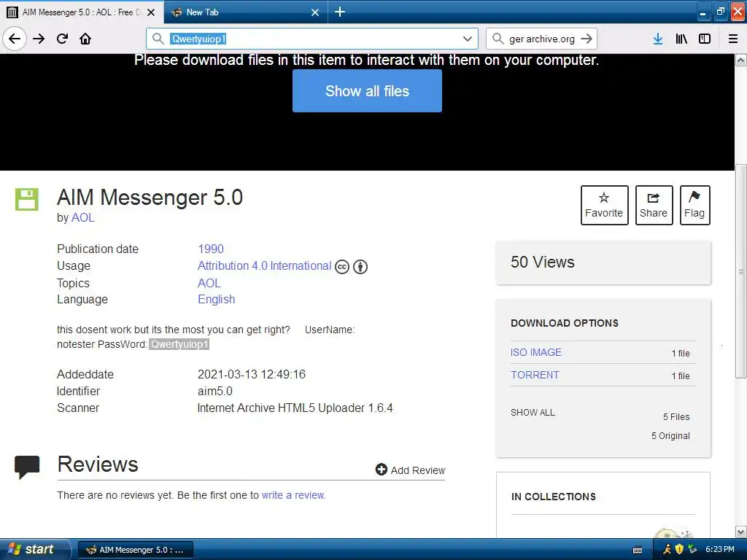This screenshot has width=747, height=560.
Task: Click the Show all files button
Action: (368, 91)
